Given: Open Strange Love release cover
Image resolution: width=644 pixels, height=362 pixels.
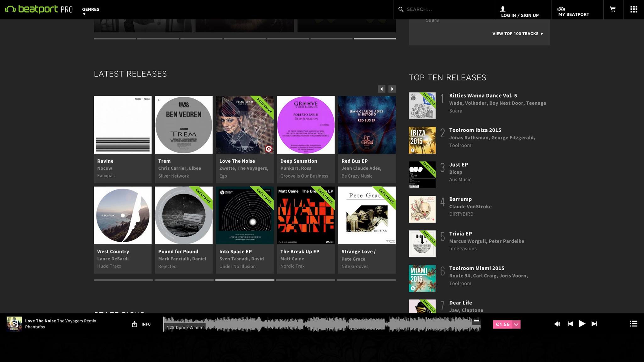Looking at the screenshot, I should (367, 215).
